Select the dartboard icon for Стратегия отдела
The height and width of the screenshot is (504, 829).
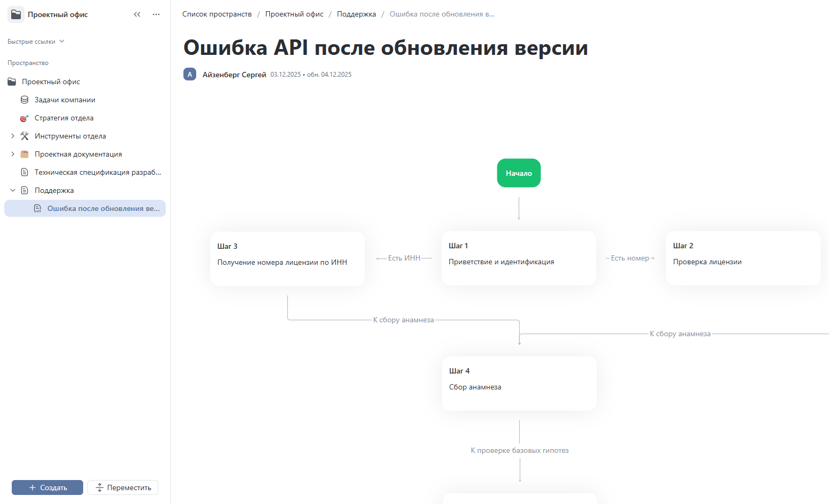(25, 118)
